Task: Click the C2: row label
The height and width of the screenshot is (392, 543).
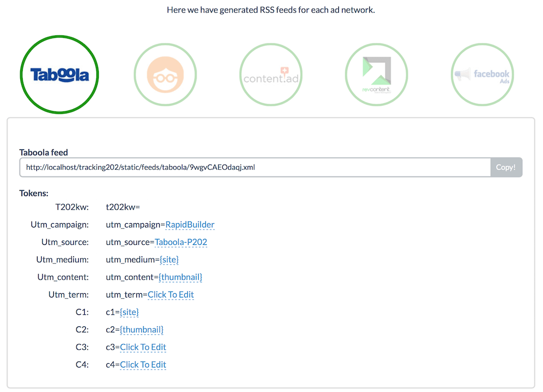Action: (x=82, y=330)
